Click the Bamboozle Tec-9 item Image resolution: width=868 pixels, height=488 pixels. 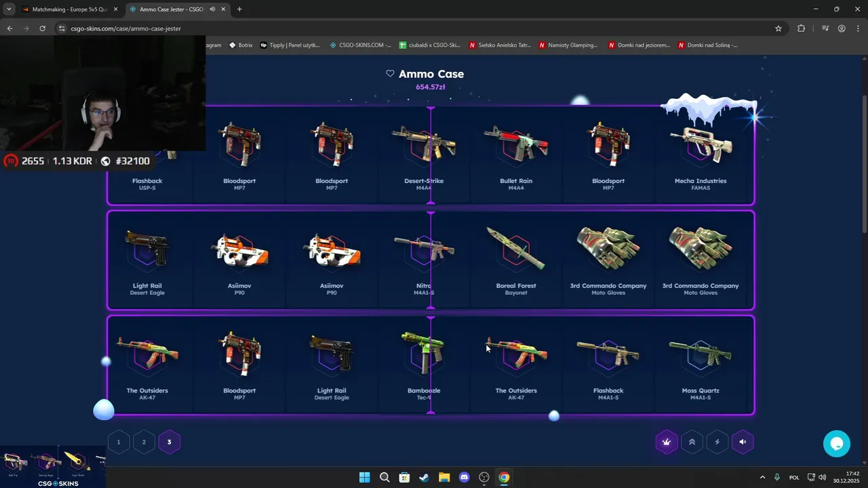(x=424, y=365)
